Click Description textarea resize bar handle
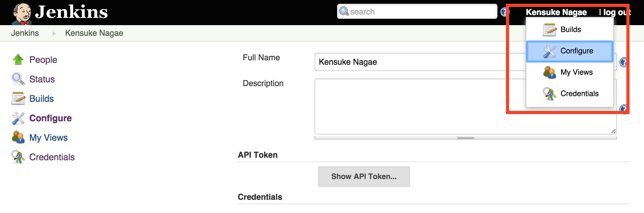This screenshot has height=213, width=644. pos(465,138)
